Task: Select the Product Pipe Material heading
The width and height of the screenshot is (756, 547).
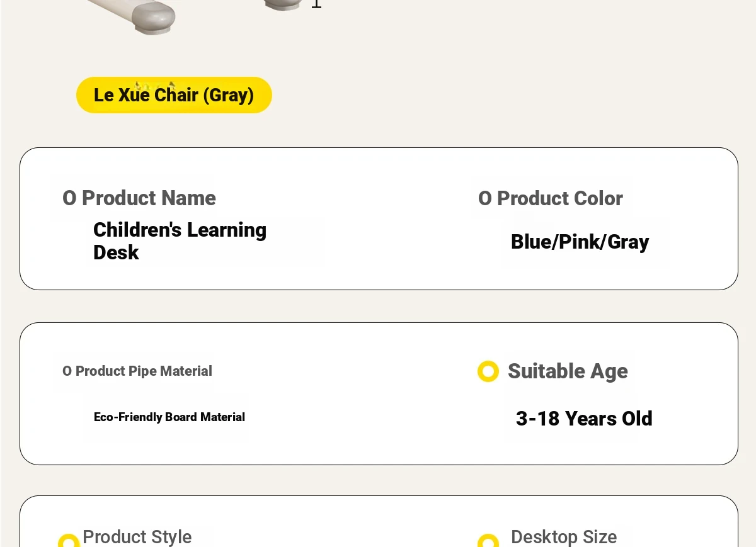Action: pyautogui.click(x=144, y=371)
